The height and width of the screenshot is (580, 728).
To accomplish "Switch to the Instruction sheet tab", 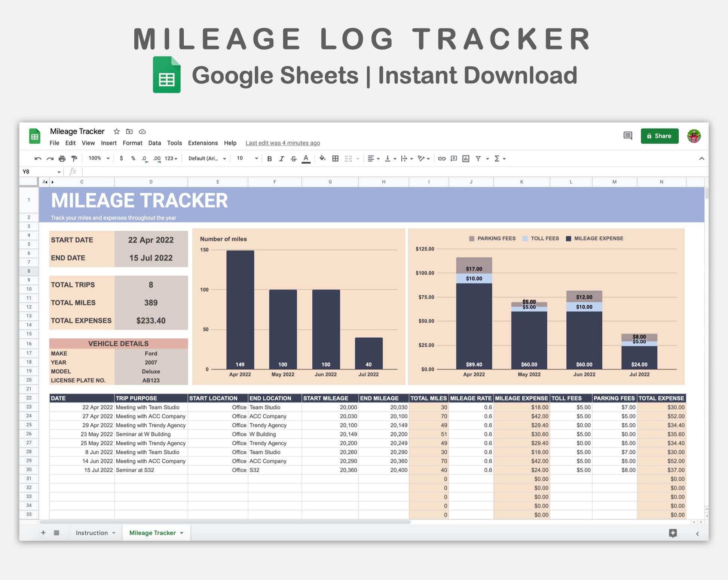I will (92, 533).
